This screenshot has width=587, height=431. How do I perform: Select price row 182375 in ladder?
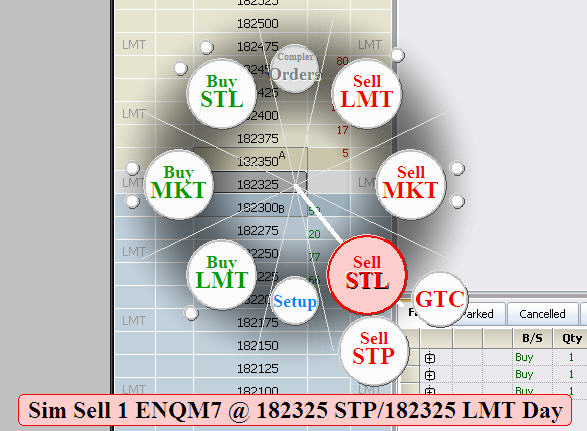coord(258,139)
